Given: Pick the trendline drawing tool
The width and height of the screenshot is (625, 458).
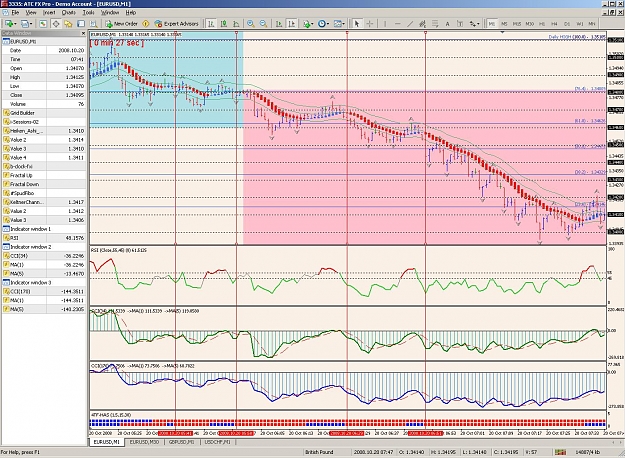Looking at the screenshot, I should click(410, 24).
